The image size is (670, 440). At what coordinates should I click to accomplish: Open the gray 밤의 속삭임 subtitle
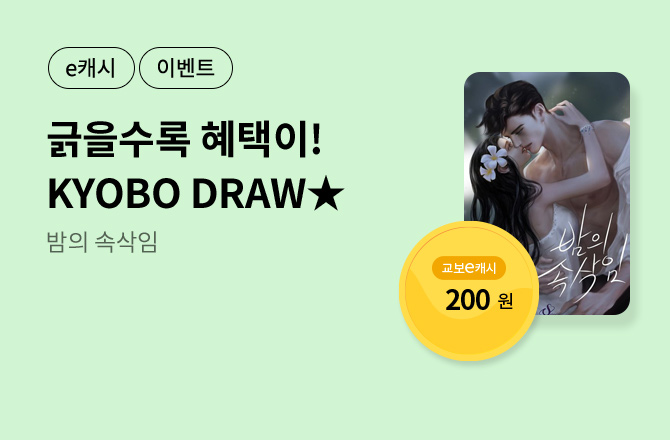102,242
